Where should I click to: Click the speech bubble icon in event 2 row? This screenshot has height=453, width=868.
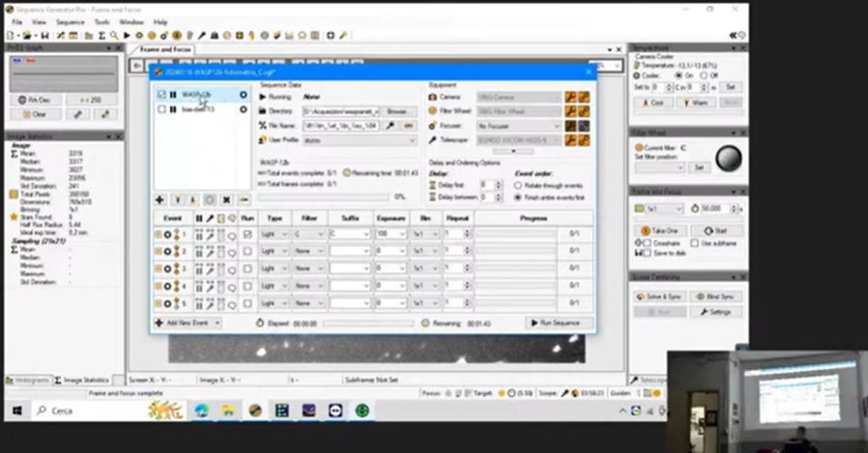[x=231, y=252]
